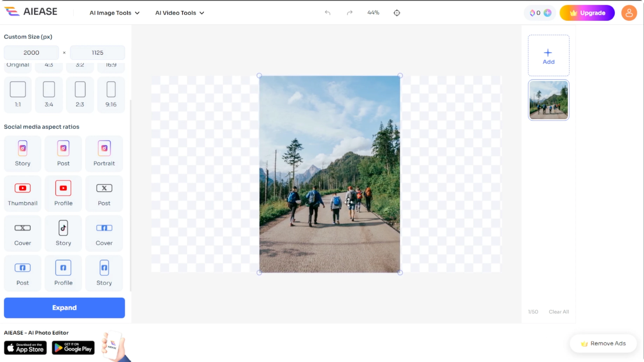Choose Facebook Cover preset
Screen dimensions: 644x362
coord(104,233)
